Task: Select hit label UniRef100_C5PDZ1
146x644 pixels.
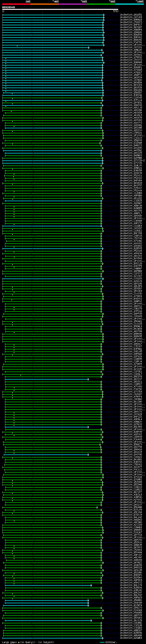Action: 131,133
